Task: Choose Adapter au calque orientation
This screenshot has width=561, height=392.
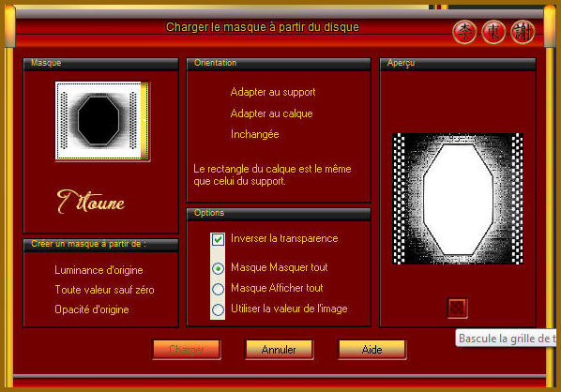Action: click(x=271, y=113)
